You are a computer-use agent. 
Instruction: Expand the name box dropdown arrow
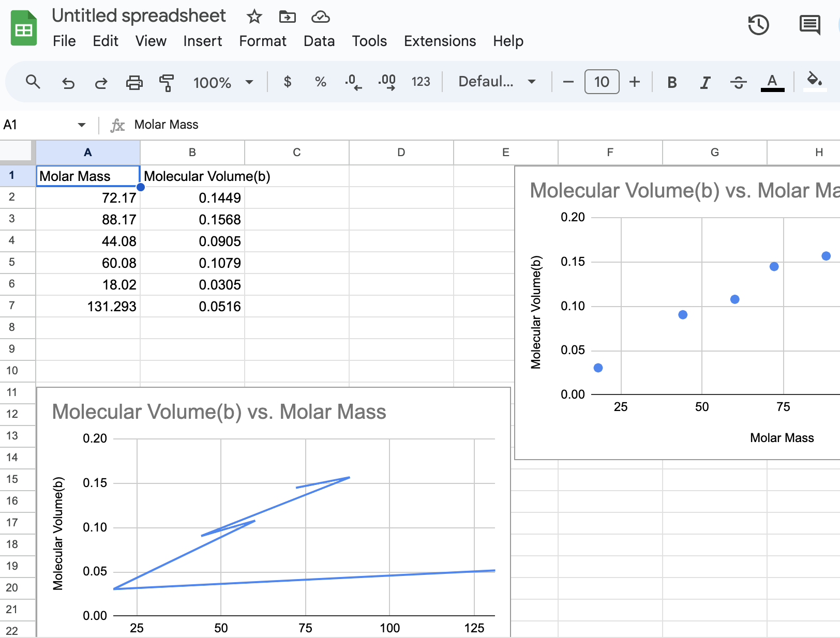tap(81, 125)
